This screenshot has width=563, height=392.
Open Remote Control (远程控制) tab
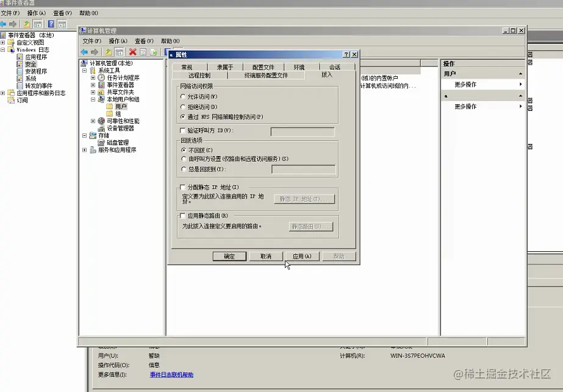click(199, 76)
